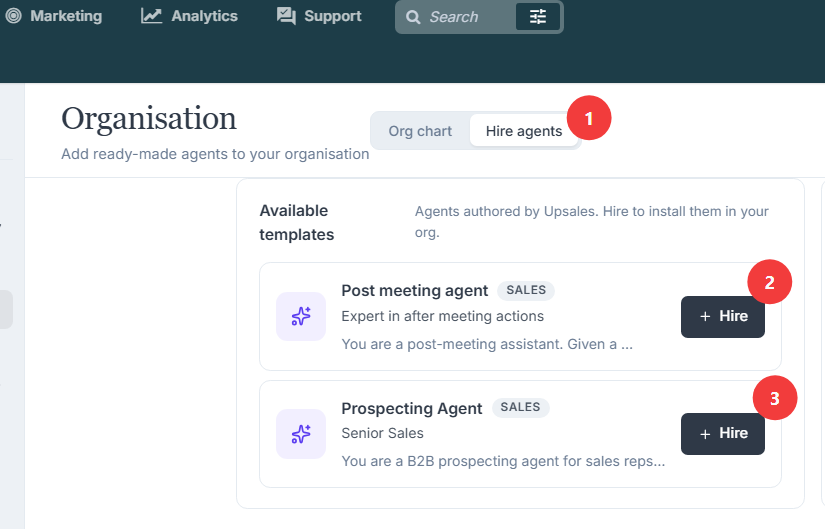This screenshot has height=529, width=825.
Task: Select the Hire agents tab
Action: 524,131
